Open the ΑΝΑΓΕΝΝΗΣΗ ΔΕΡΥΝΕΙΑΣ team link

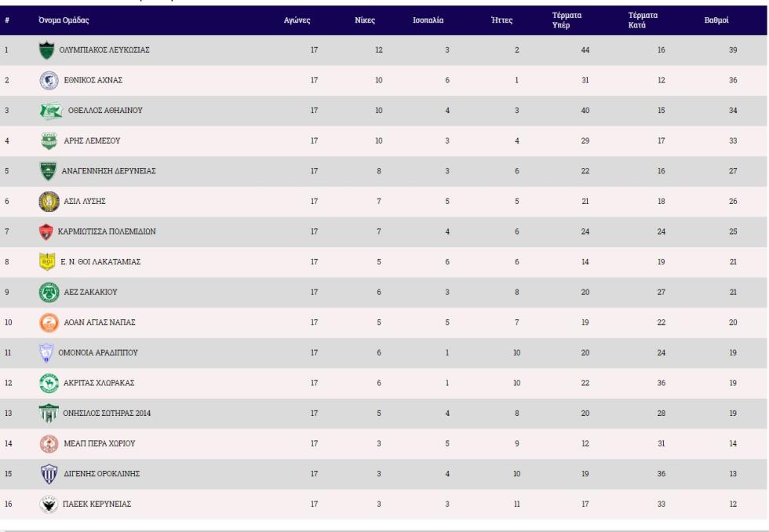(x=108, y=171)
